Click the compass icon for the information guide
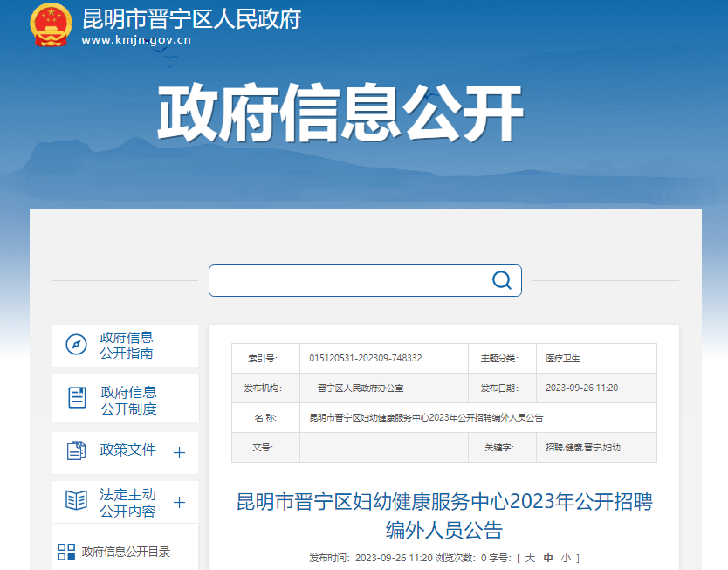The width and height of the screenshot is (728, 570). click(77, 345)
